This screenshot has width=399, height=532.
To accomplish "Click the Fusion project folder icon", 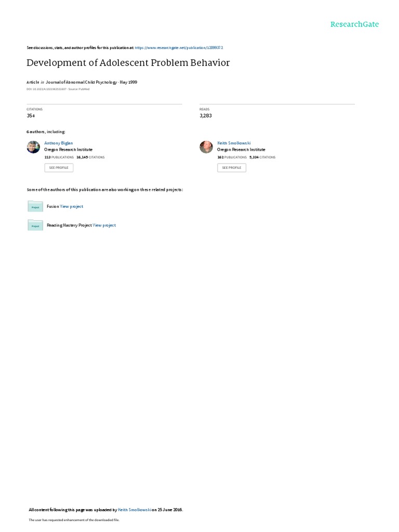I will click(35, 206).
